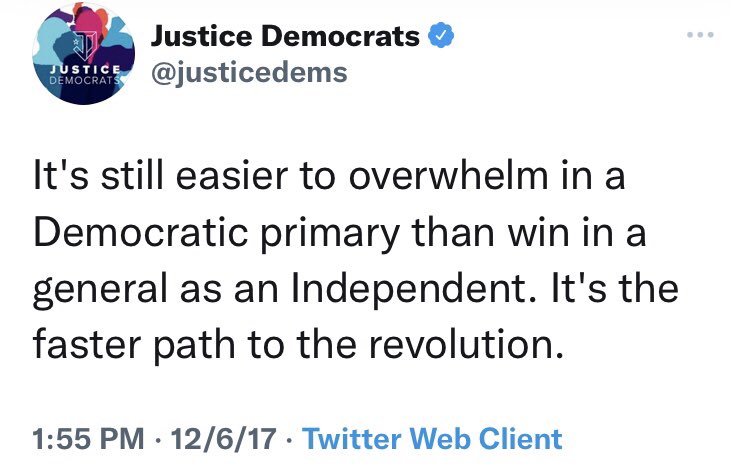Open the Twitter Web Client source link
This screenshot has height=474, width=731.
[432, 439]
